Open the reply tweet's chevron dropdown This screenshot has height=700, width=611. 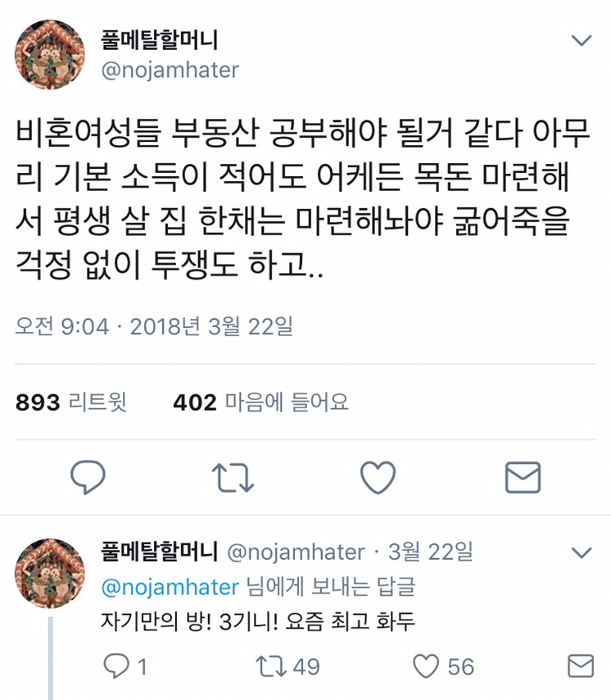pos(582,552)
